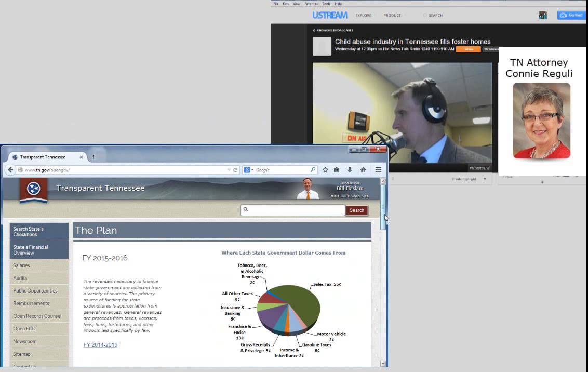Viewport: 588px width, 372px height.
Task: Click the USTREAM logo
Action: click(x=330, y=16)
